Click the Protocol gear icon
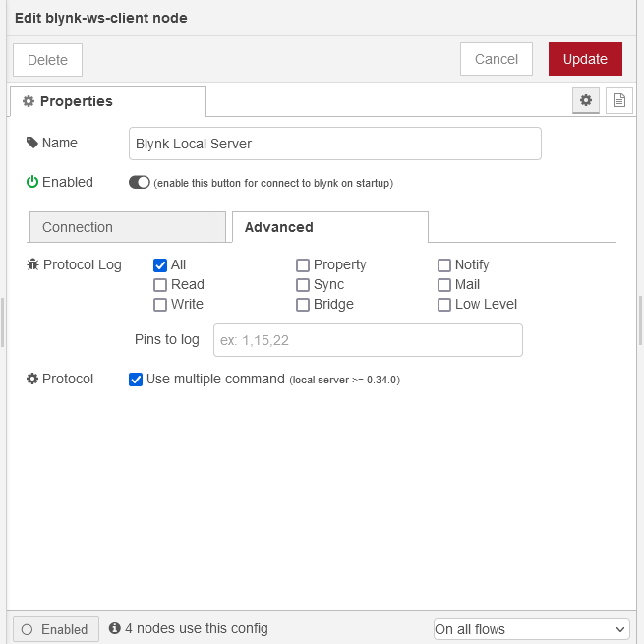 [32, 379]
